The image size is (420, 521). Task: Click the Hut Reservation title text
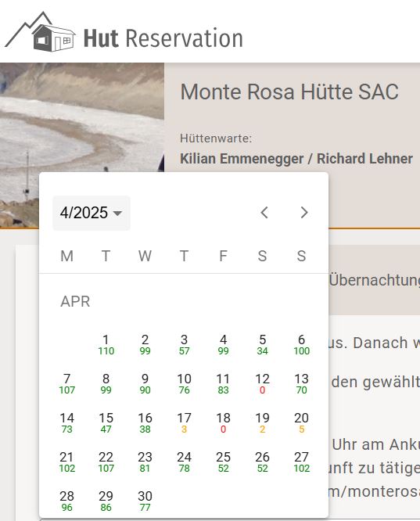163,38
